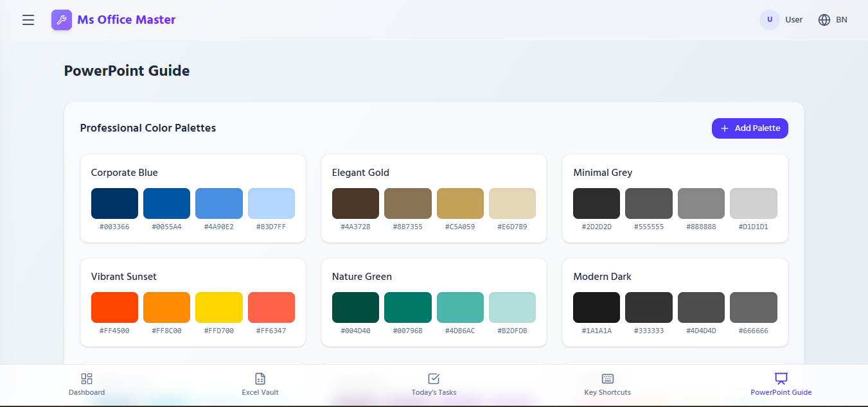868x407 pixels.
Task: Click the Today's Tasks checkmark icon
Action: 434,379
